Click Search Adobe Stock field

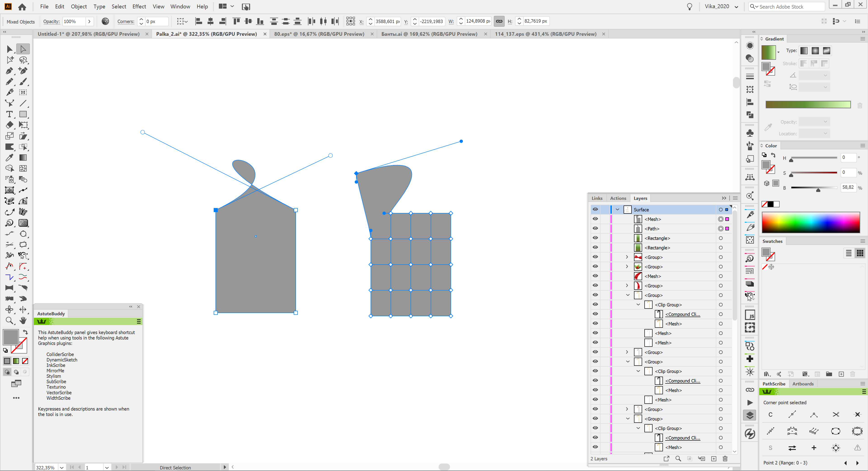coord(787,6)
